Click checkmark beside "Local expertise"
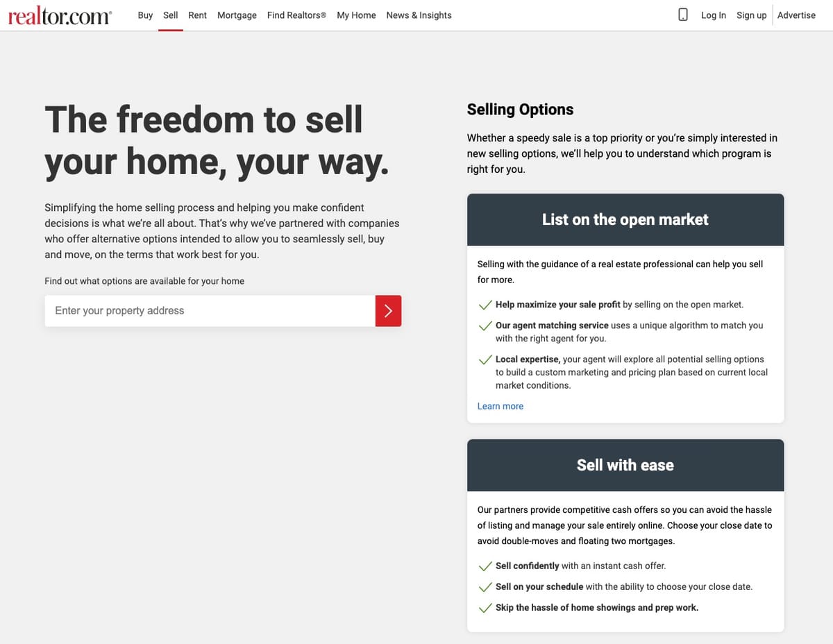The image size is (833, 644). point(485,360)
